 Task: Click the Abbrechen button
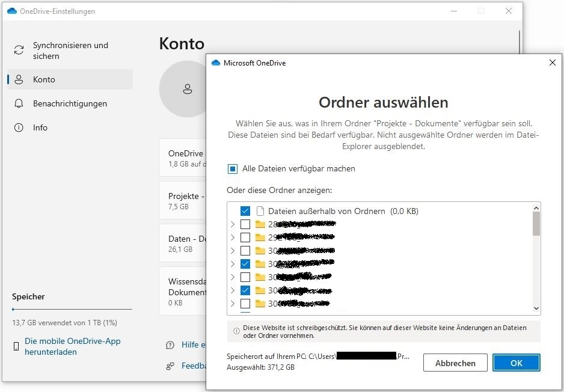[x=455, y=363]
